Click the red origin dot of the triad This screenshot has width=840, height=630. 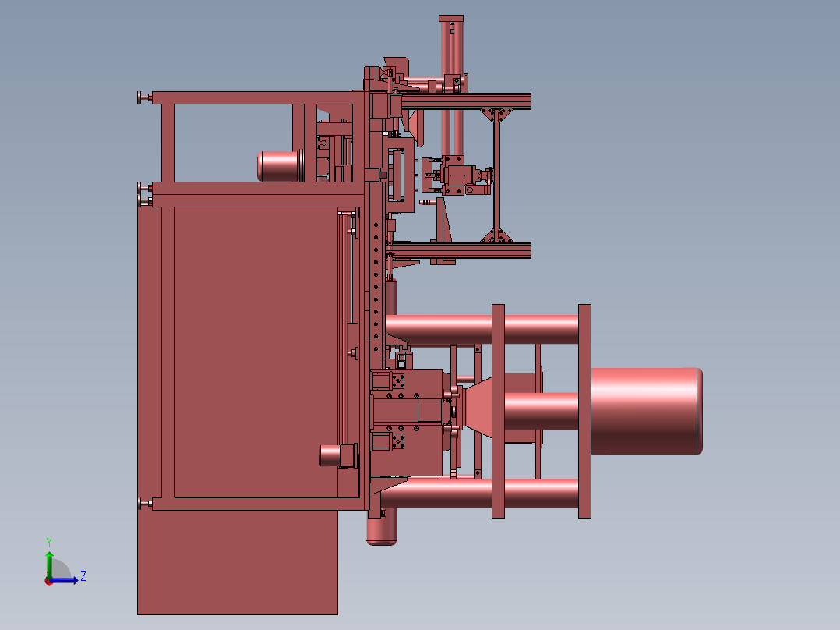click(x=49, y=581)
